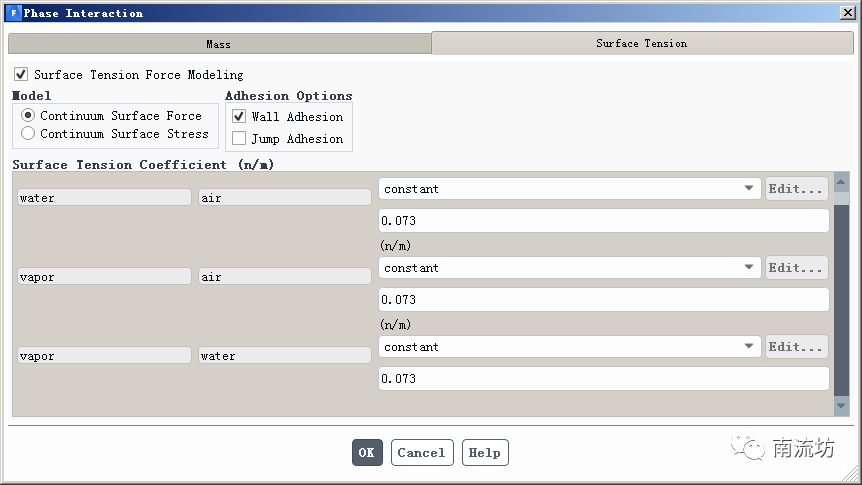
Task: Select Continuum Surface Stress model
Action: point(28,134)
